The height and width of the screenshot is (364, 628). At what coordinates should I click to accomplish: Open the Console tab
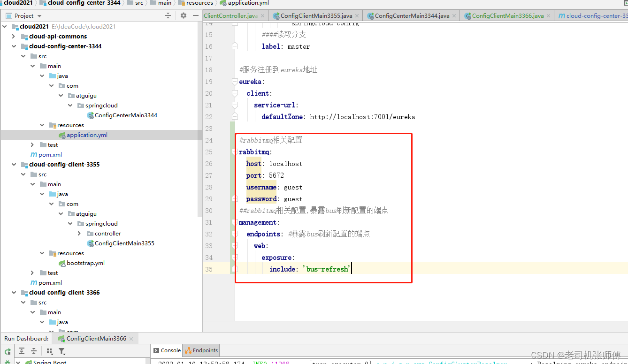pos(167,350)
